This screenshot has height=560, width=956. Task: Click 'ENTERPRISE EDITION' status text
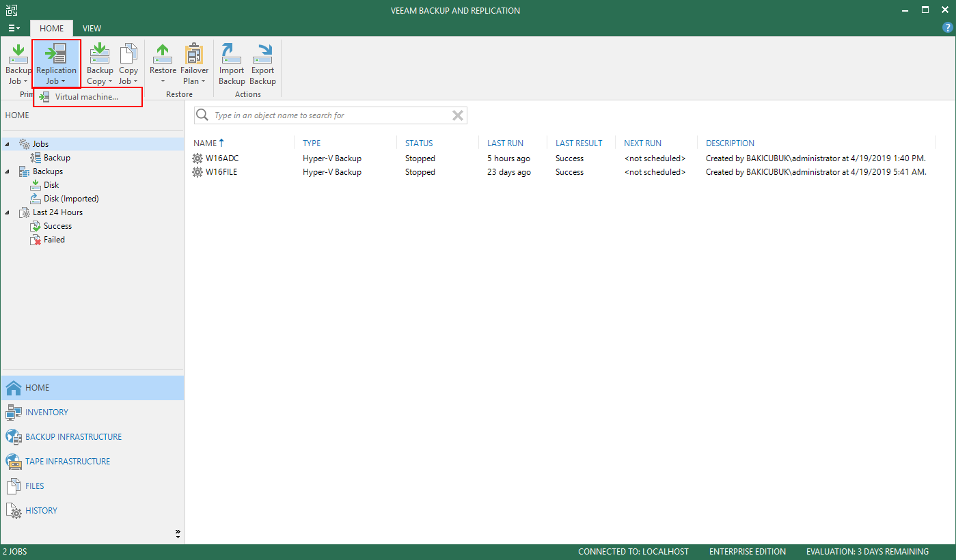tap(748, 552)
